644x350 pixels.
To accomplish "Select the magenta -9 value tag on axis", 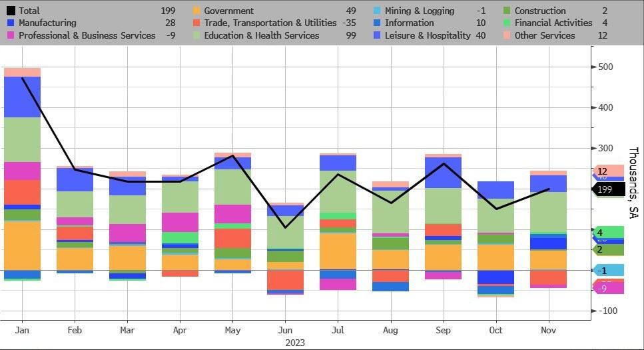I will [x=607, y=288].
